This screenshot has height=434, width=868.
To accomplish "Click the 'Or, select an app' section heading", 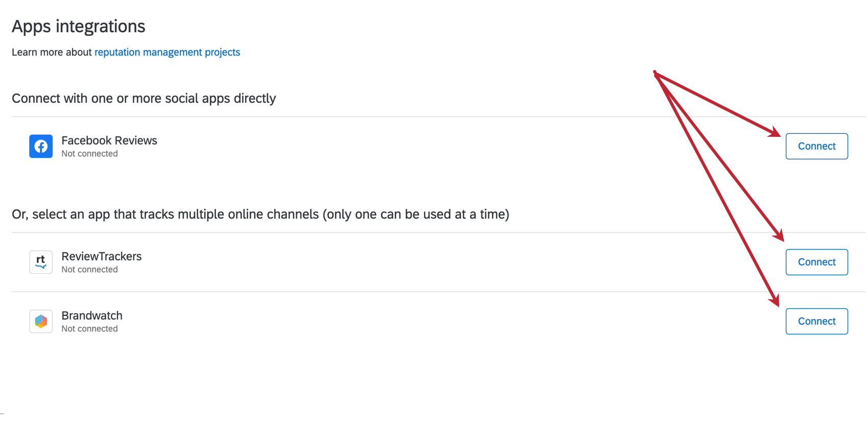I will [260, 214].
